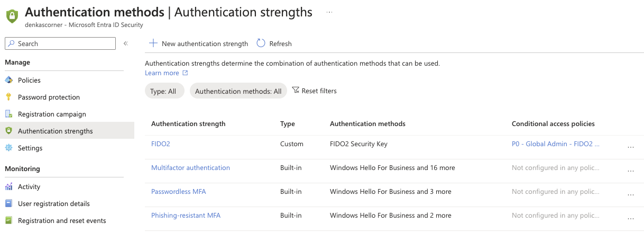The width and height of the screenshot is (644, 232).
Task: Open the page header ellipsis menu
Action: pyautogui.click(x=329, y=12)
